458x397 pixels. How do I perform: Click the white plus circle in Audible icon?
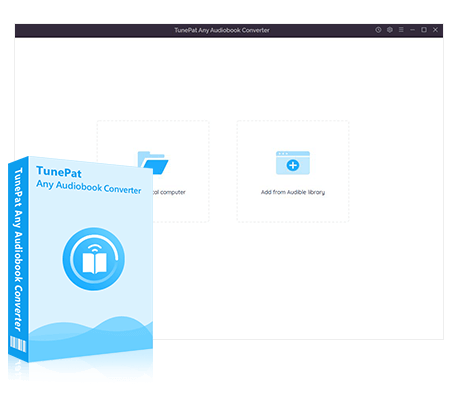[x=293, y=165]
